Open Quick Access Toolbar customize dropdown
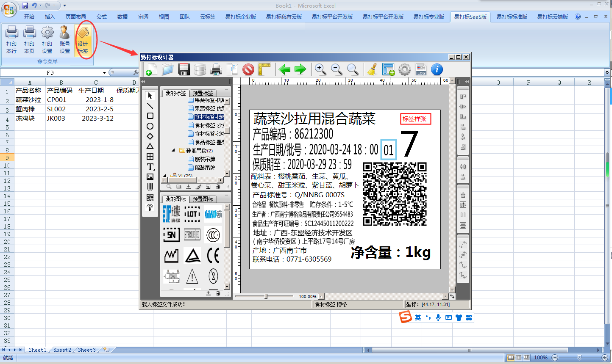The image size is (612, 364). pos(64,6)
